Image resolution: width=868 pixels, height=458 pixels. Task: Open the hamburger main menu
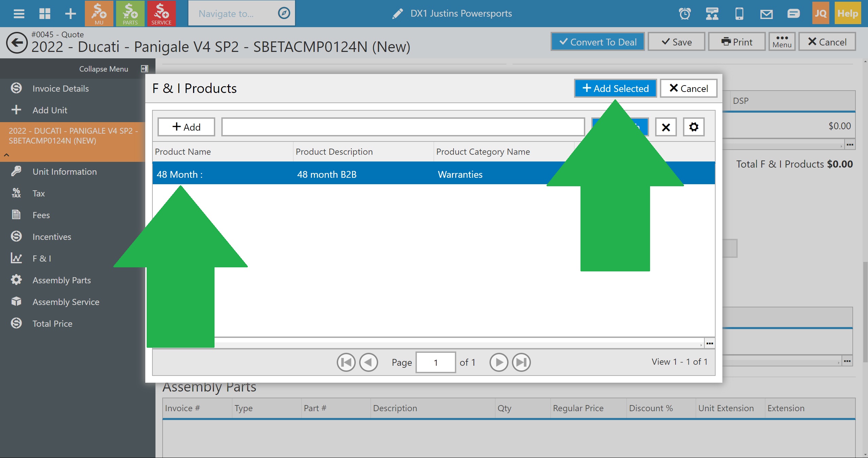[19, 14]
